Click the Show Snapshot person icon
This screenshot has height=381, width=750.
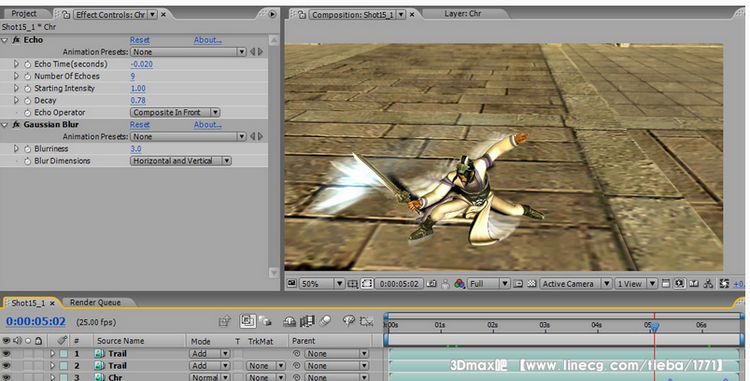(x=445, y=283)
